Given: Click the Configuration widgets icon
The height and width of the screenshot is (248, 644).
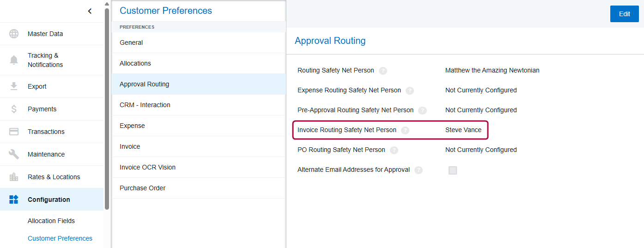Looking at the screenshot, I should click(x=14, y=200).
